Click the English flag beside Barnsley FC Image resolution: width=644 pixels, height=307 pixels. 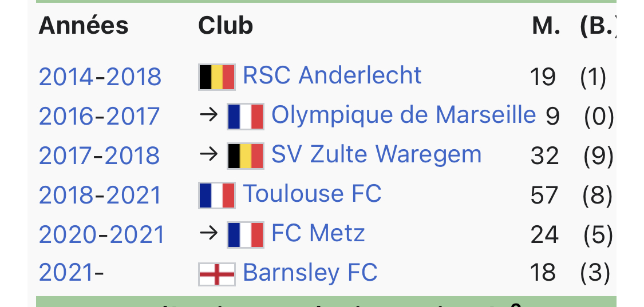pos(216,274)
